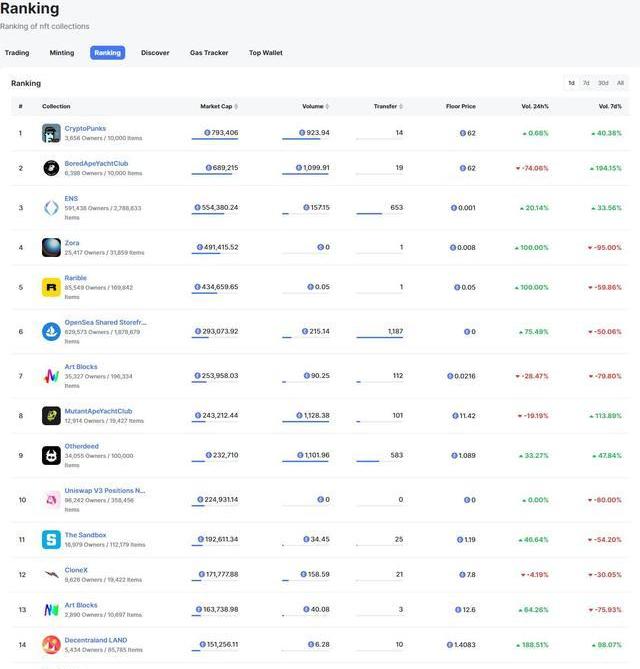Open the BoredApeYachtClub collection avatar
640x669 pixels.
pyautogui.click(x=51, y=168)
